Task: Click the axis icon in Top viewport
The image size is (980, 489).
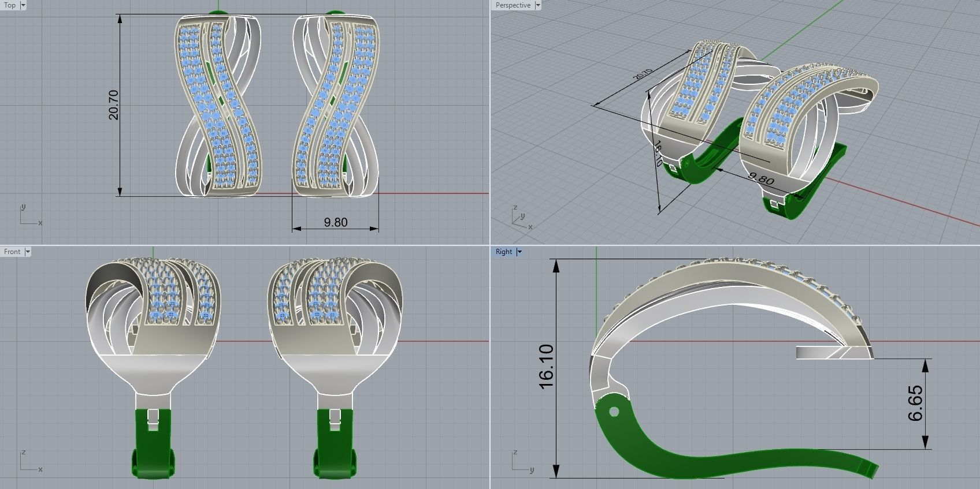Action: pyautogui.click(x=31, y=215)
